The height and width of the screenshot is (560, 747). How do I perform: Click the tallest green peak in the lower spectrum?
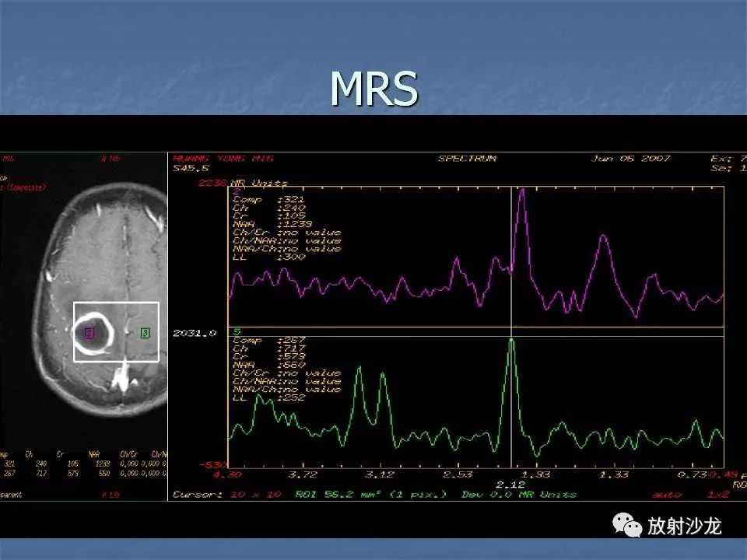(x=511, y=342)
